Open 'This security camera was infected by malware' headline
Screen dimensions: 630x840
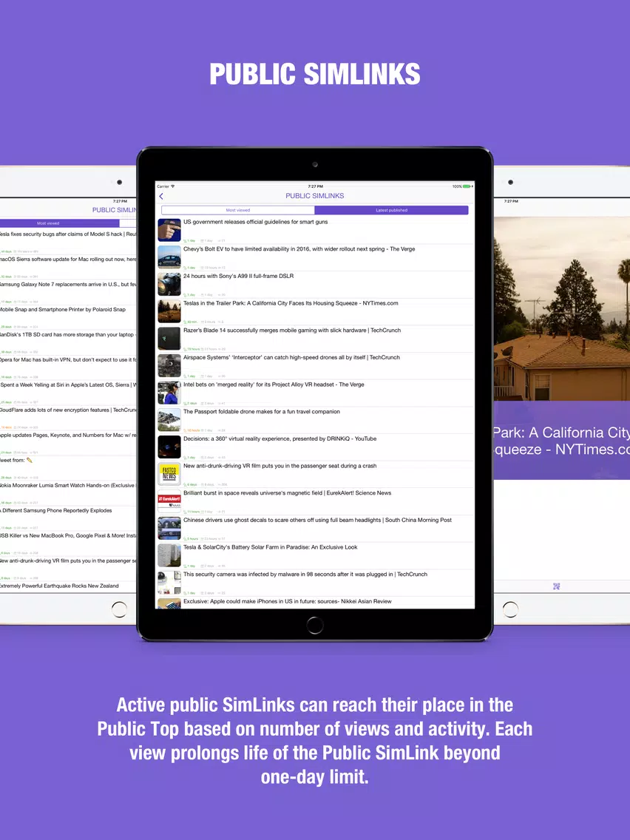click(305, 575)
